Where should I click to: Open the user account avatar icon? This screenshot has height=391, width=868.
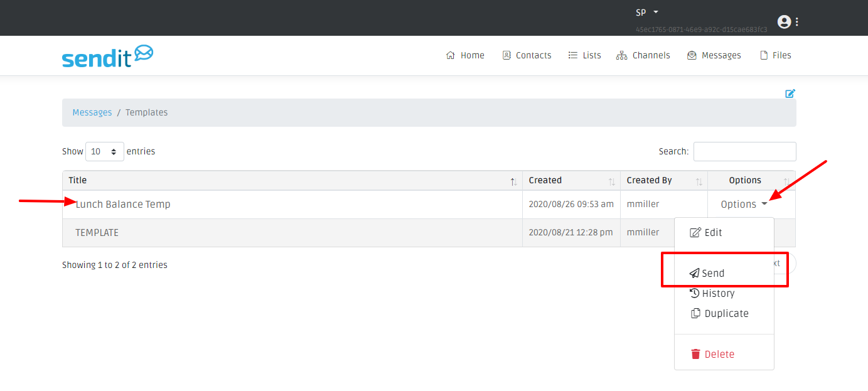(784, 22)
